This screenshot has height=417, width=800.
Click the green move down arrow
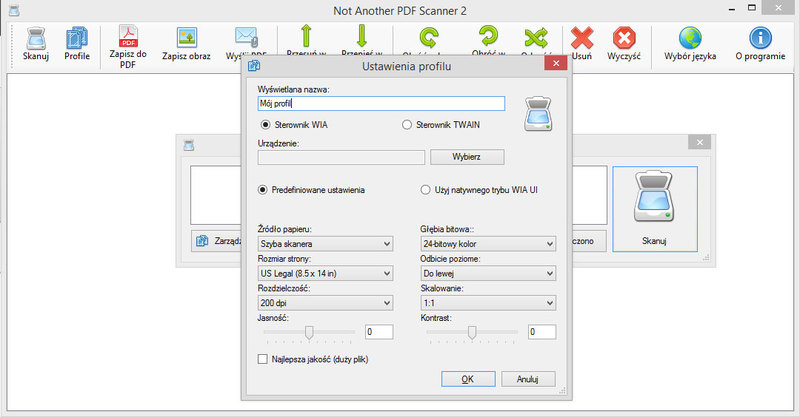tap(362, 36)
